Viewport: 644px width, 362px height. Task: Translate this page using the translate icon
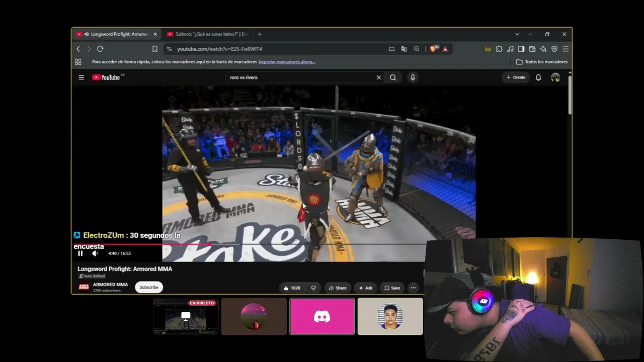point(404,49)
